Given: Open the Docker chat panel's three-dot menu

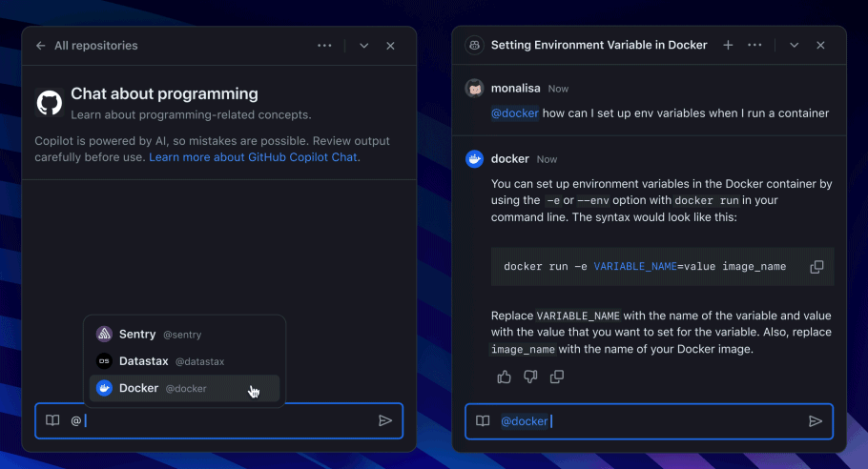Looking at the screenshot, I should click(754, 46).
